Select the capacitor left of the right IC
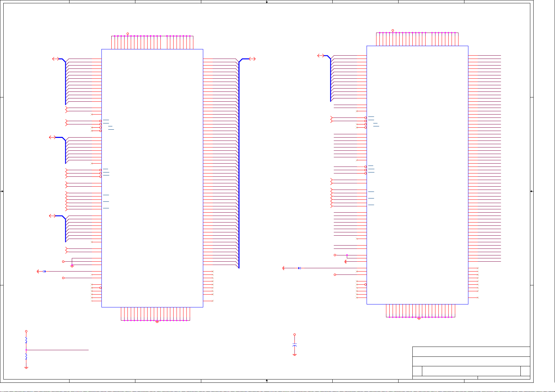The image size is (555, 392). tap(299, 268)
